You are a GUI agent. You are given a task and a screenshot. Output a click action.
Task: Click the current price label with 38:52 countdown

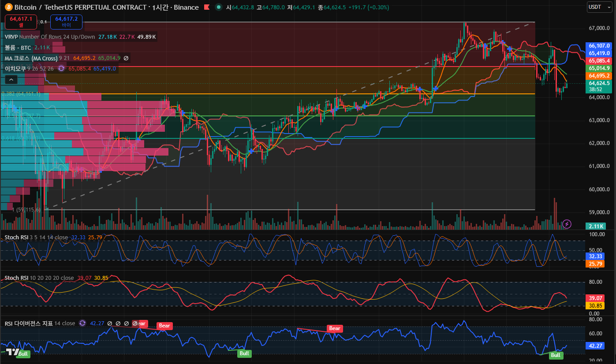click(599, 86)
